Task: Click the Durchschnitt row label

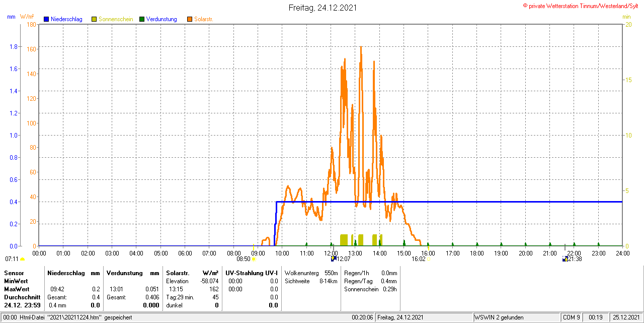Action: pos(22,297)
